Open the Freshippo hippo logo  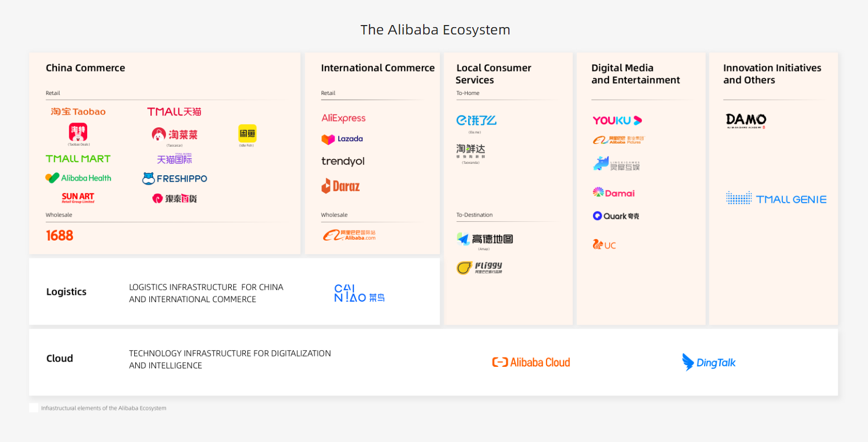(x=175, y=178)
